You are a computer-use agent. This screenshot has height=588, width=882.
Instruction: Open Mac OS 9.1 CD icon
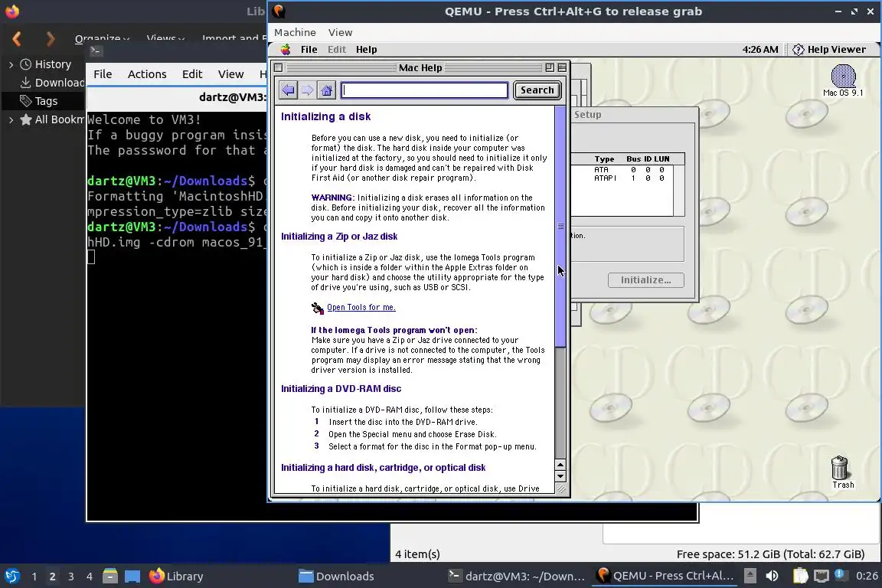(x=843, y=81)
